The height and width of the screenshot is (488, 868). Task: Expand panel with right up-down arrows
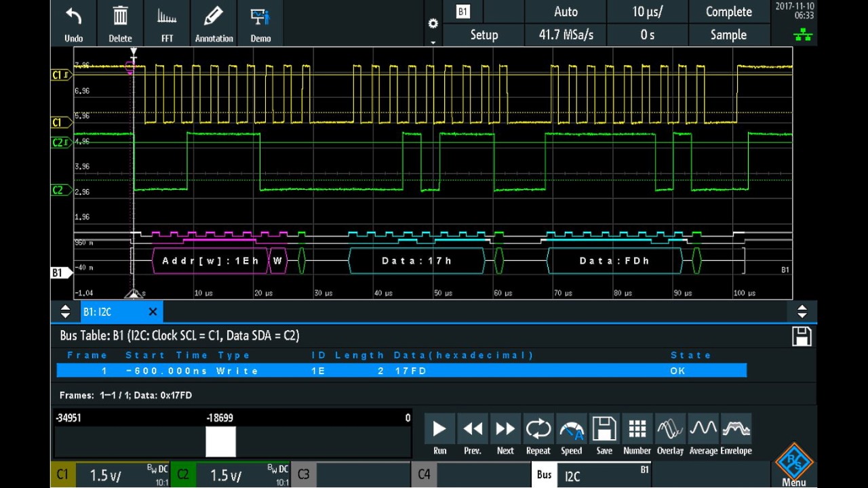(x=802, y=312)
